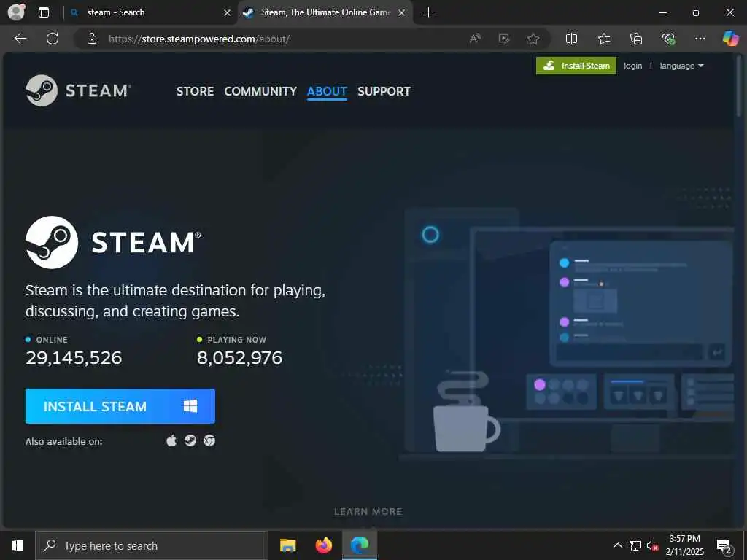The width and height of the screenshot is (747, 560).
Task: Click the Edge taskbar icon
Action: click(360, 545)
